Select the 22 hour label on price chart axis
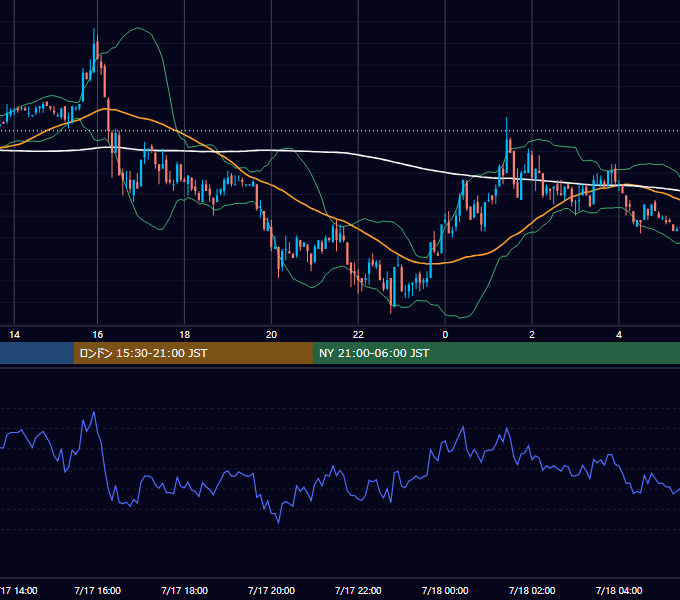This screenshot has width=680, height=600. 358,335
